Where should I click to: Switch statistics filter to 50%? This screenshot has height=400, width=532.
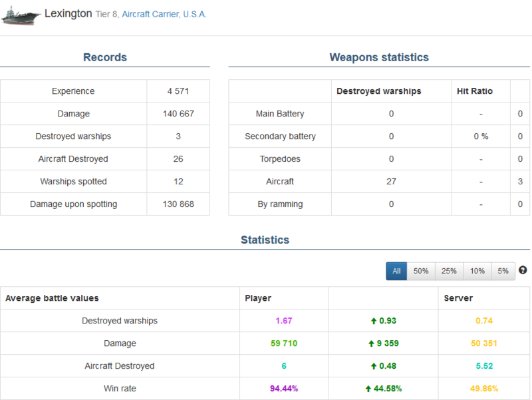pyautogui.click(x=421, y=271)
